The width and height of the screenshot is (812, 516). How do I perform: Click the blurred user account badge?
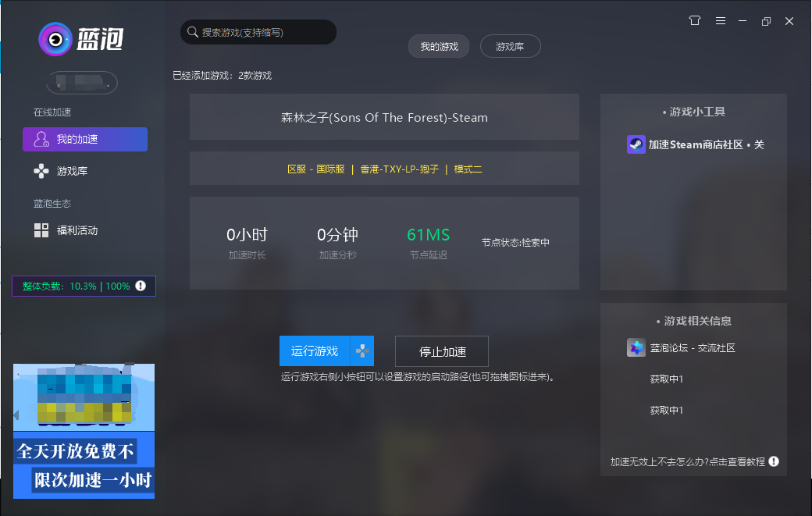pos(82,82)
